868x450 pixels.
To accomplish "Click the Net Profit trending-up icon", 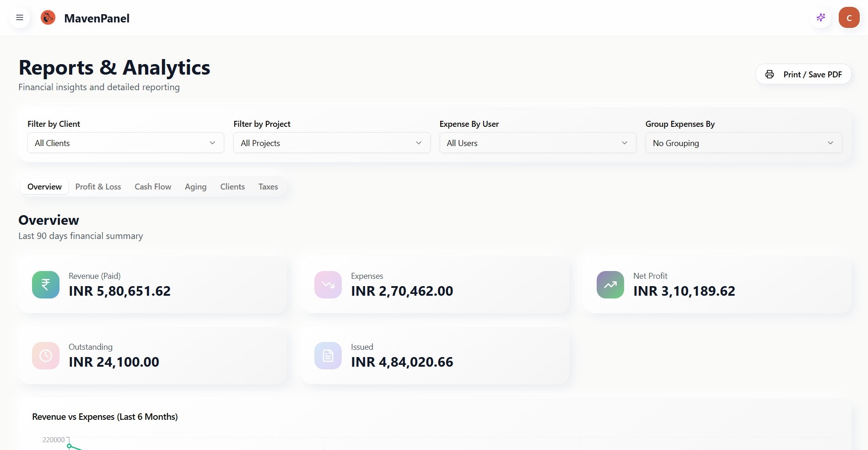I will [x=610, y=285].
